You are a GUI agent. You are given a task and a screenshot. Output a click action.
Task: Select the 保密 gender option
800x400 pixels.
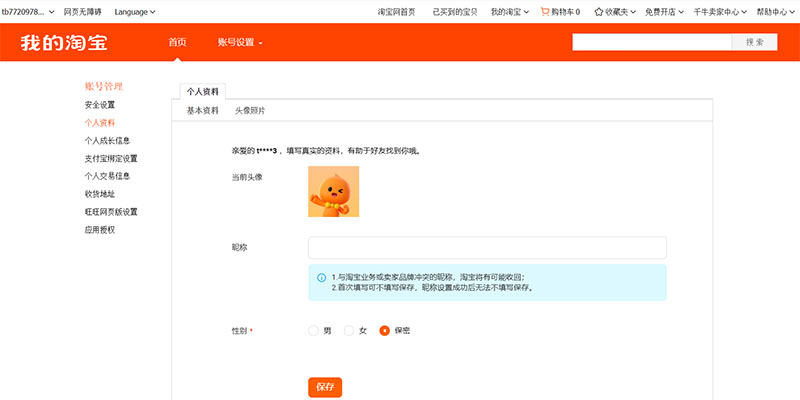(385, 330)
